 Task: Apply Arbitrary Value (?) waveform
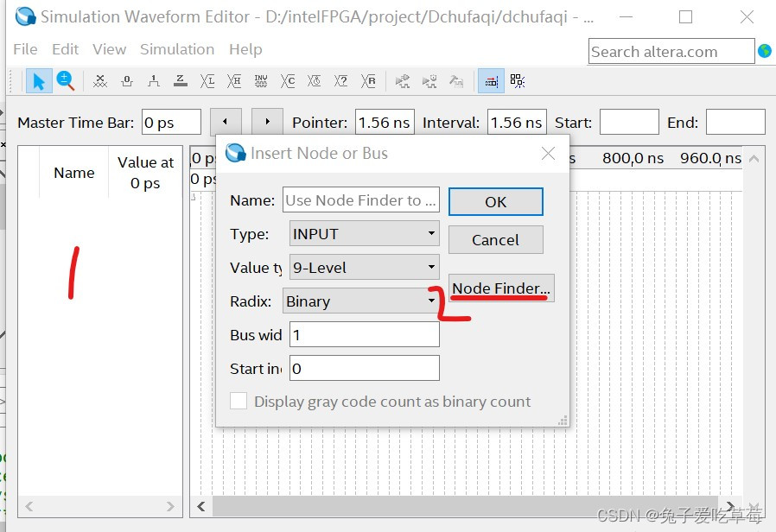click(341, 81)
